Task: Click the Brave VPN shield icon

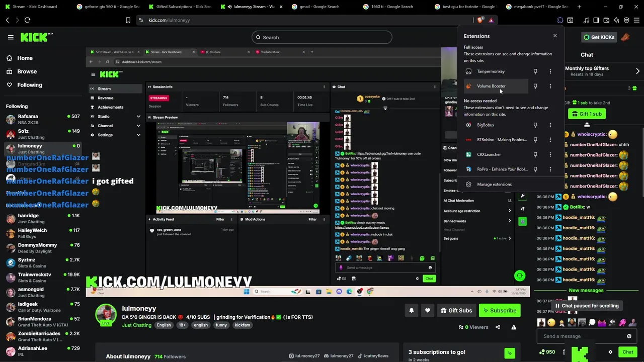Action: 626,20
